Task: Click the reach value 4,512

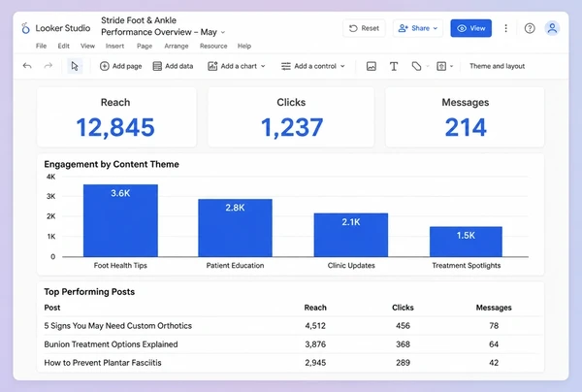Action: coord(315,326)
